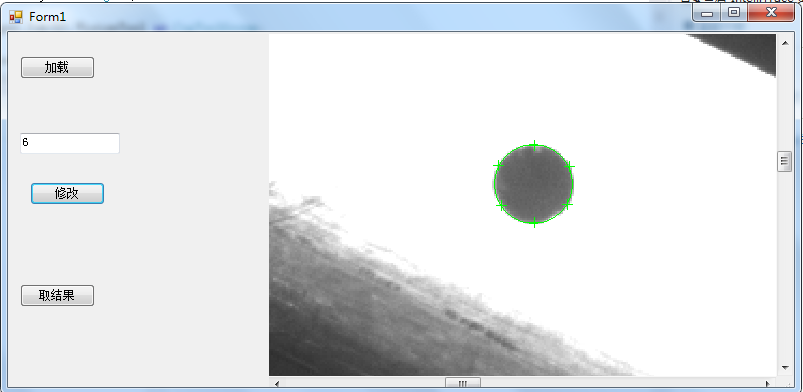Select the bottom green cross marker on the circle

tap(534, 222)
